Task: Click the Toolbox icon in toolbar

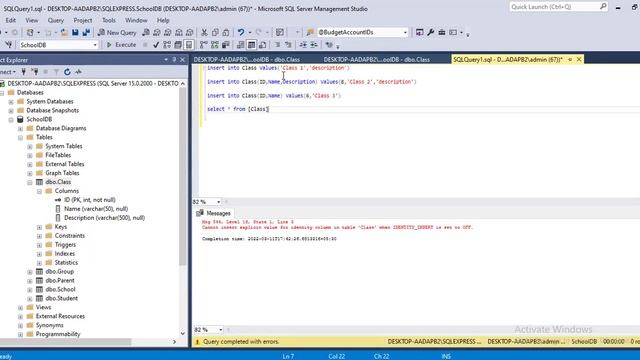Action: (442, 32)
